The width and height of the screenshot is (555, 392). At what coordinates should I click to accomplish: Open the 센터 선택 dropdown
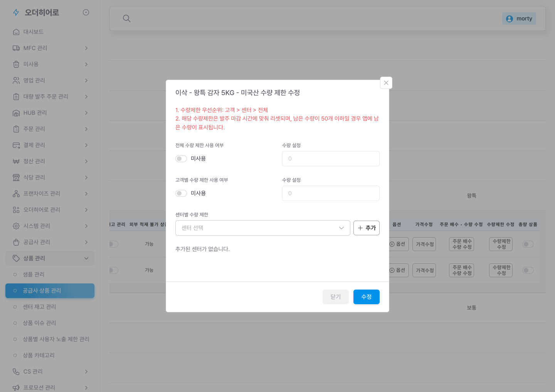pos(263,228)
